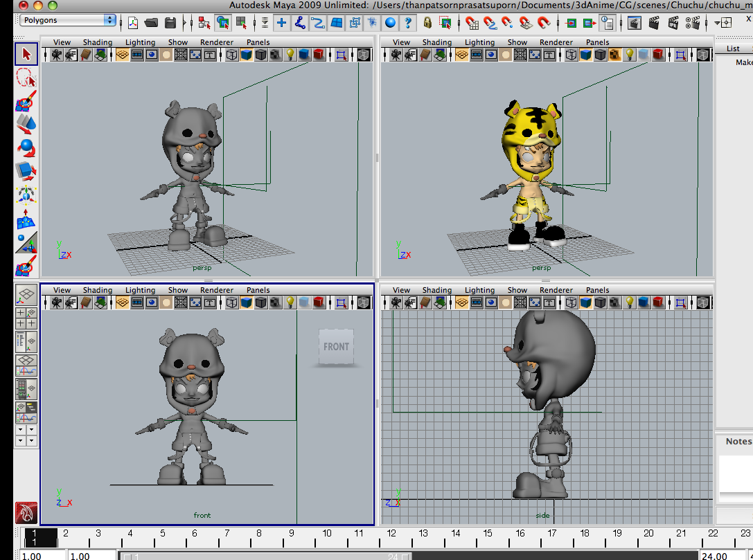The width and height of the screenshot is (753, 560).
Task: Activate the Rotate tool sphere icon
Action: (x=26, y=148)
